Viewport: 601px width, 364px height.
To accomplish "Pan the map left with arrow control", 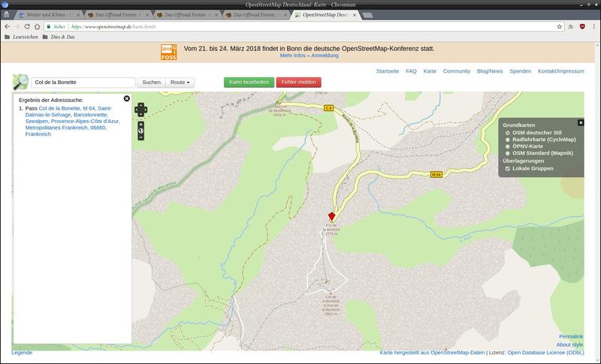I will point(137,110).
